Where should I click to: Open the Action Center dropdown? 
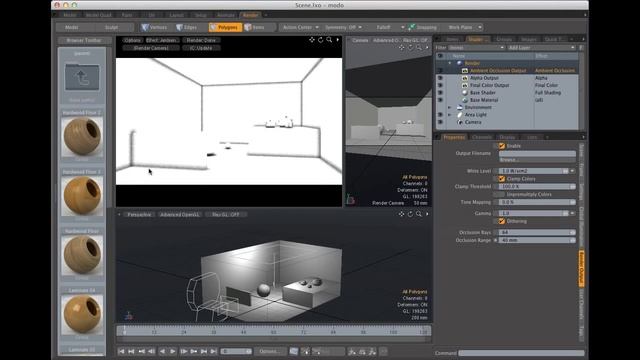(301, 27)
